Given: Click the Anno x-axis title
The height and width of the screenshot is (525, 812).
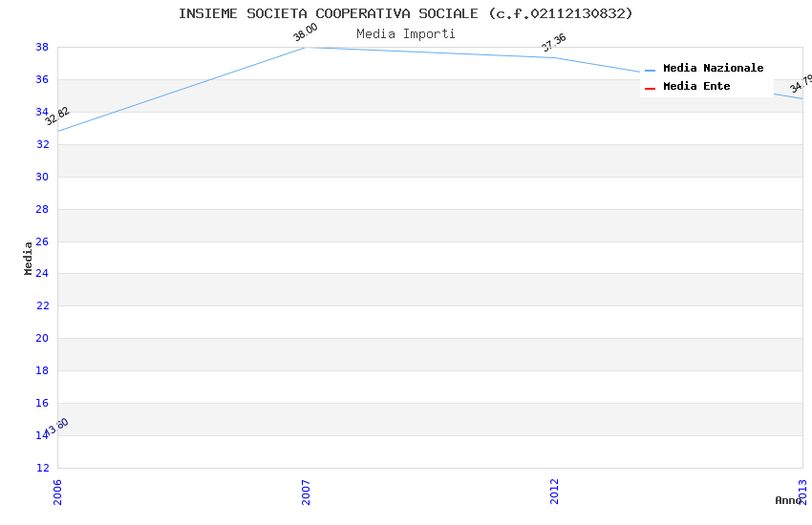Looking at the screenshot, I should (787, 500).
